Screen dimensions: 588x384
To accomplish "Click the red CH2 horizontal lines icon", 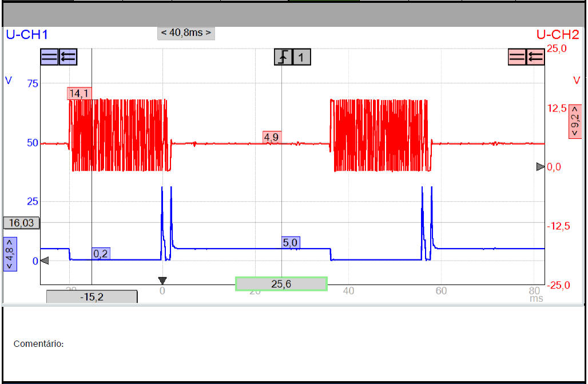I will [x=517, y=57].
